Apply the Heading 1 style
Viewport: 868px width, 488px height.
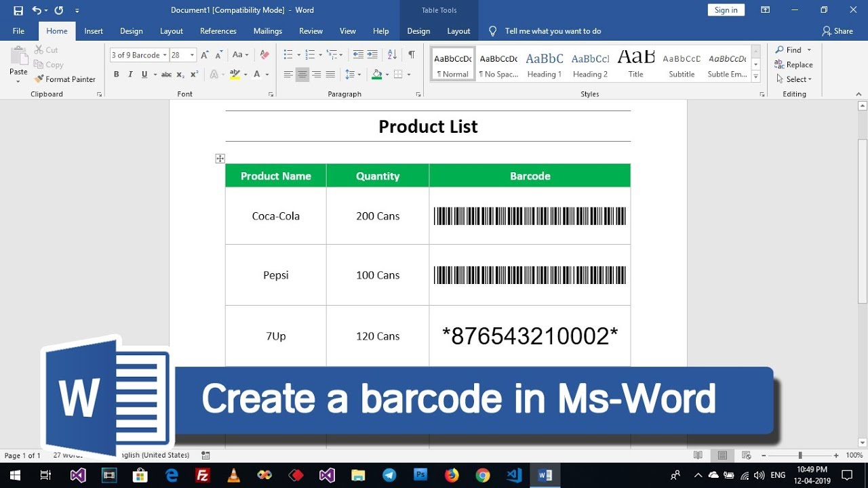544,64
